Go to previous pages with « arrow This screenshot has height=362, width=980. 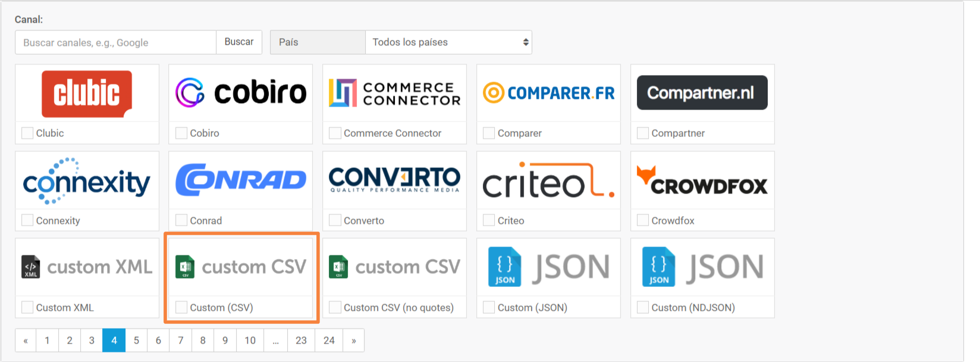[26, 341]
